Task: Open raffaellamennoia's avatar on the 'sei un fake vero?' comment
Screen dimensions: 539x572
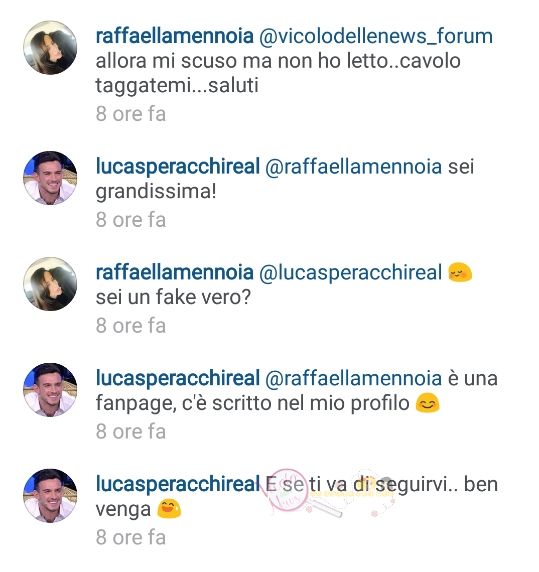Action: click(50, 284)
